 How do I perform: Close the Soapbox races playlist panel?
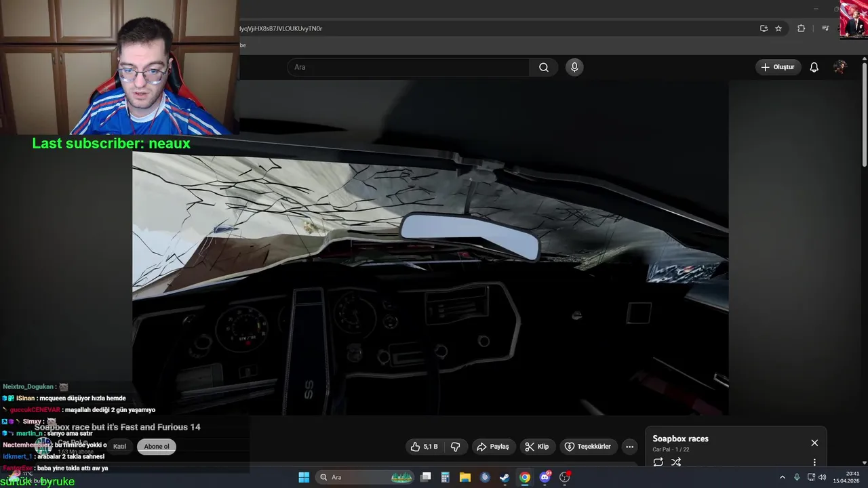(814, 443)
